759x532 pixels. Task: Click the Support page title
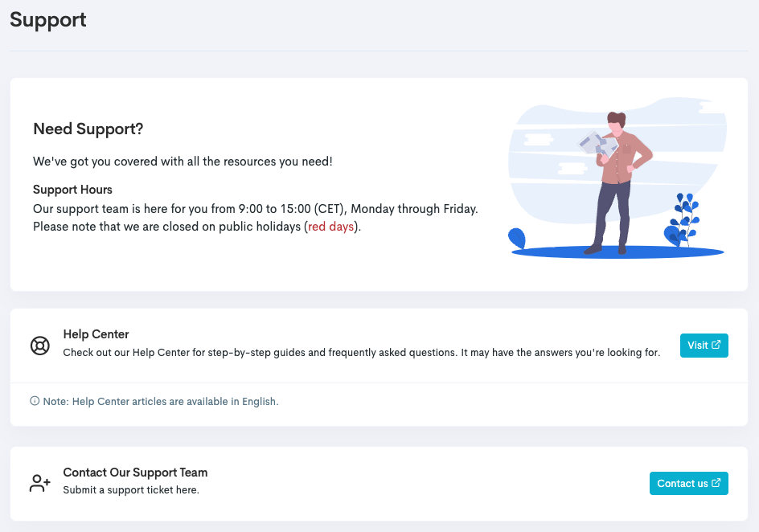pos(48,20)
